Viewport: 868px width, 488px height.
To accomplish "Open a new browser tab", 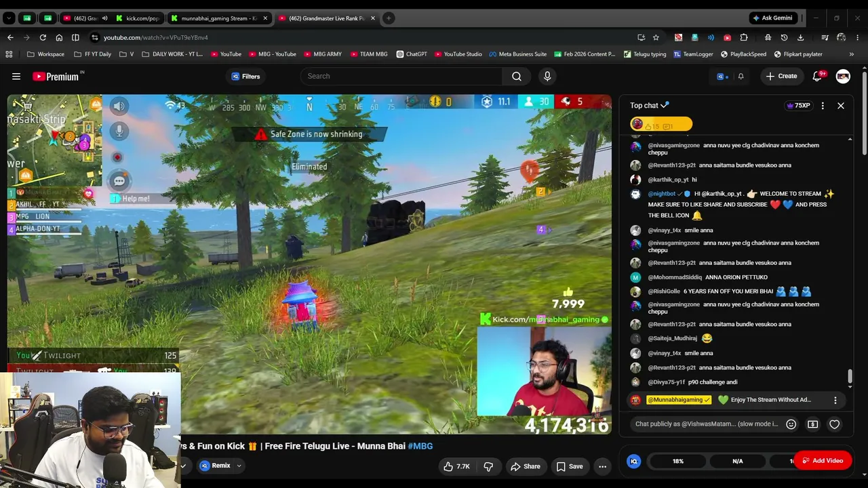I will [389, 18].
